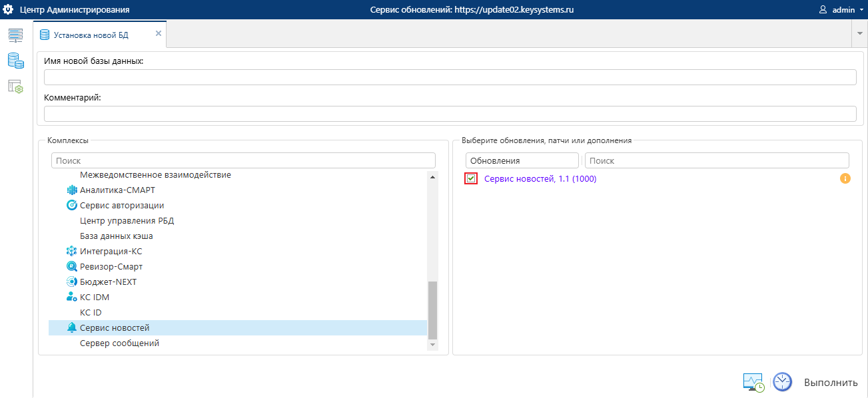Uncheck the Сервис новостей 1.1 checkbox
The height and width of the screenshot is (398, 868).
[x=471, y=178]
